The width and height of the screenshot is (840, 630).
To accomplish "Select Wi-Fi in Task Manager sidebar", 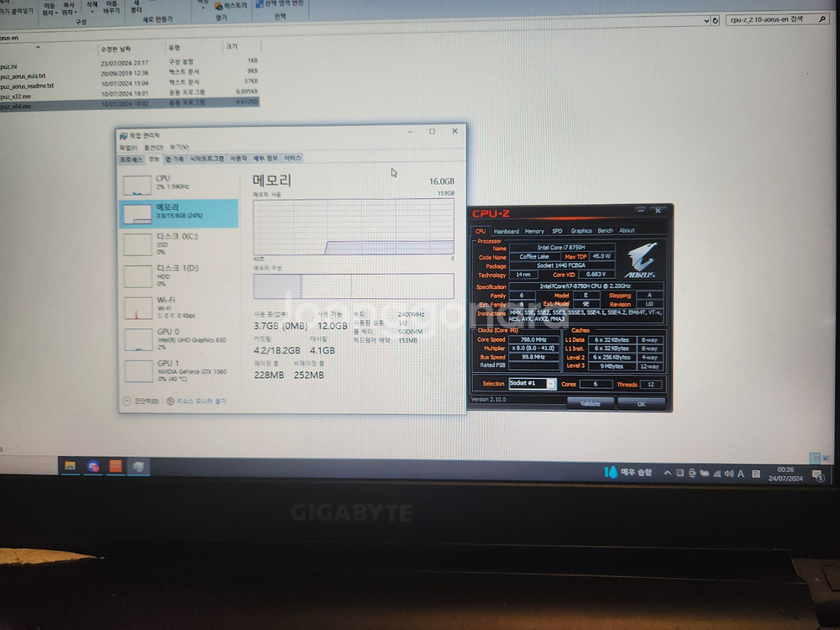I will click(x=178, y=307).
